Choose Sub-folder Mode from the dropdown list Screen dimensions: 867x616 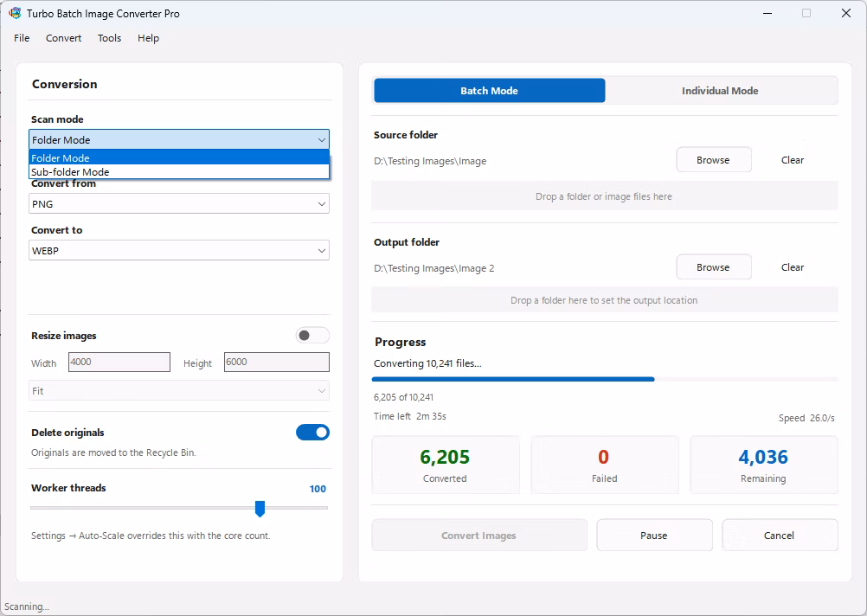179,172
